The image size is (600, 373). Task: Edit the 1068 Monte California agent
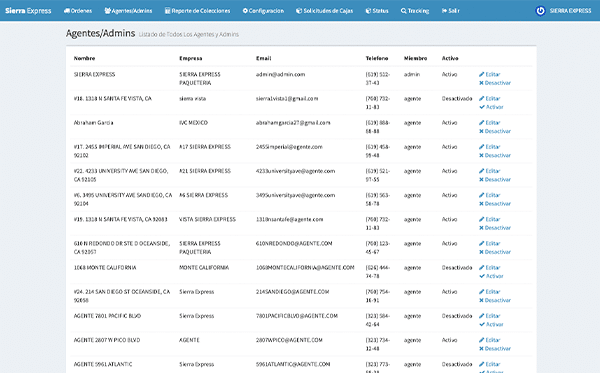point(489,267)
